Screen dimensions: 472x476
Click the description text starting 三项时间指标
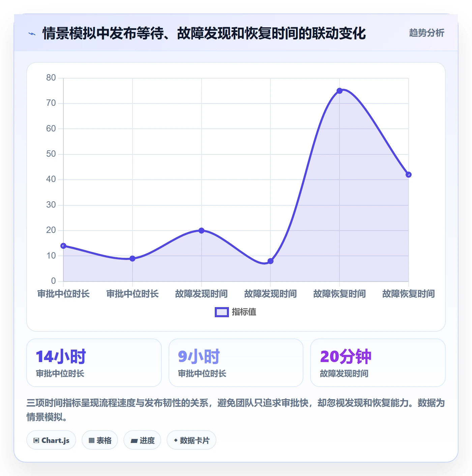pyautogui.click(x=236, y=410)
